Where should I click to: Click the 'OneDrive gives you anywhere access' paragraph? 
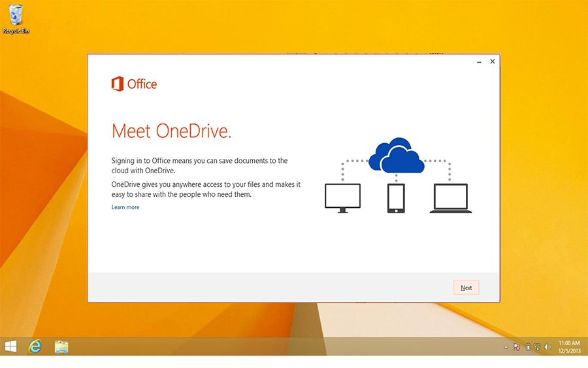point(206,190)
